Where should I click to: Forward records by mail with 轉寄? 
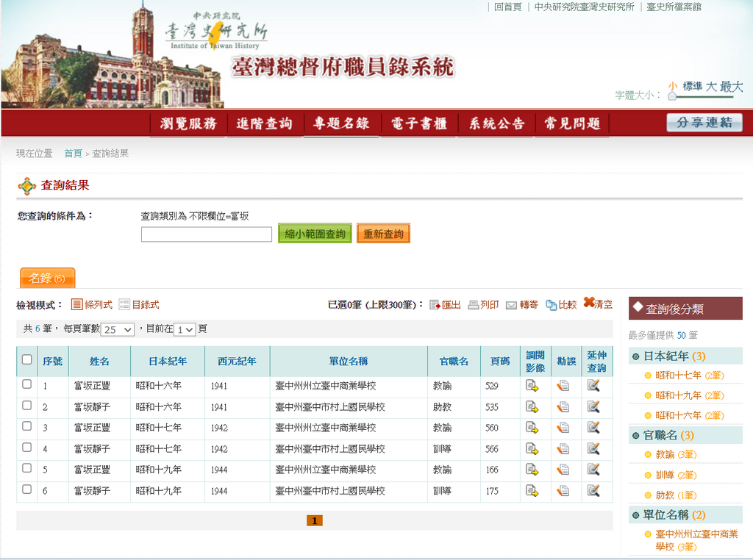tap(522, 305)
